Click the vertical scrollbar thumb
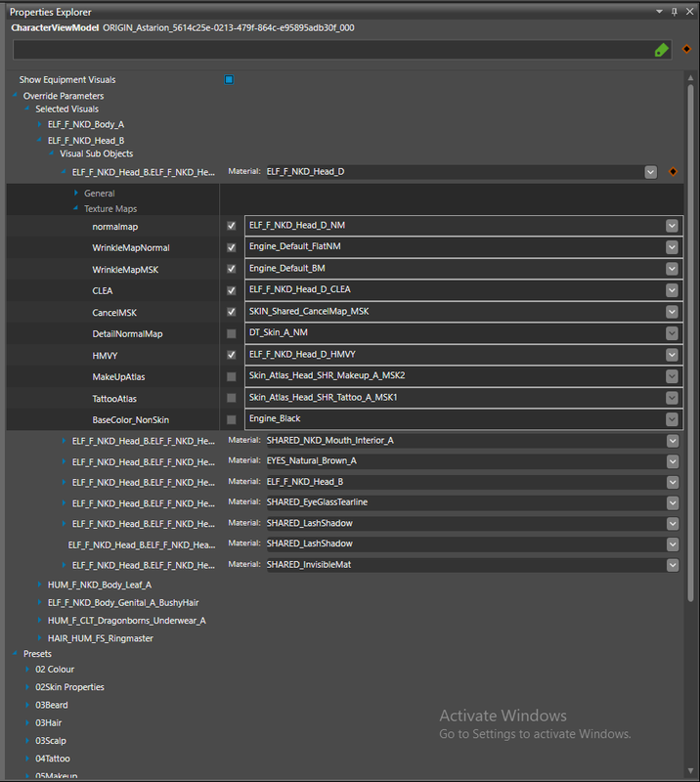This screenshot has height=782, width=700. pyautogui.click(x=690, y=343)
